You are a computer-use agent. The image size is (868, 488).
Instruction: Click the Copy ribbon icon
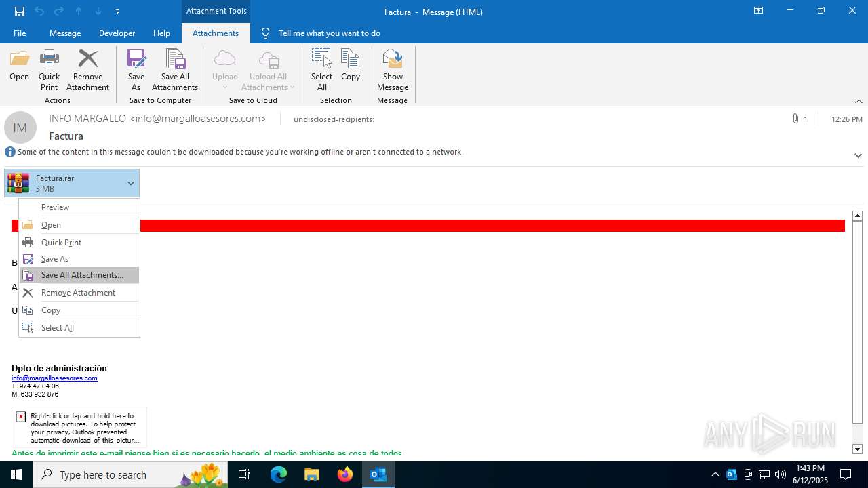click(x=350, y=66)
